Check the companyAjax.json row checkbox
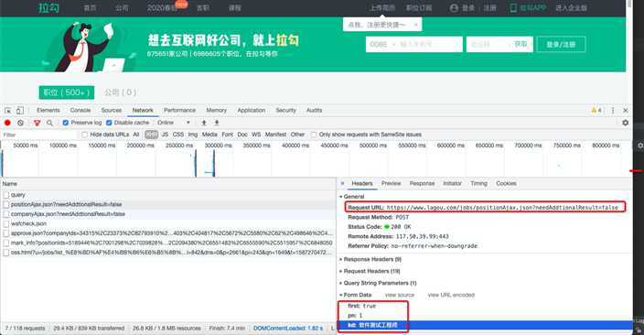 tap(6, 214)
